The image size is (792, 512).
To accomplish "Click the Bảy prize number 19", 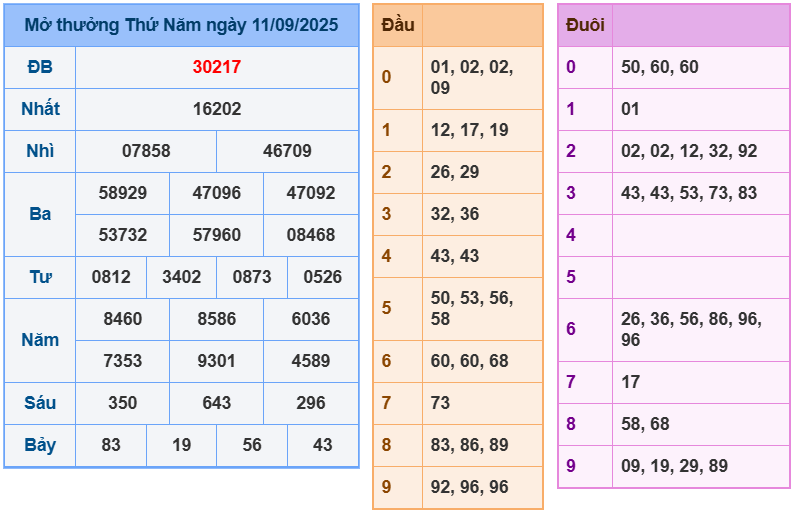I will (x=181, y=444).
